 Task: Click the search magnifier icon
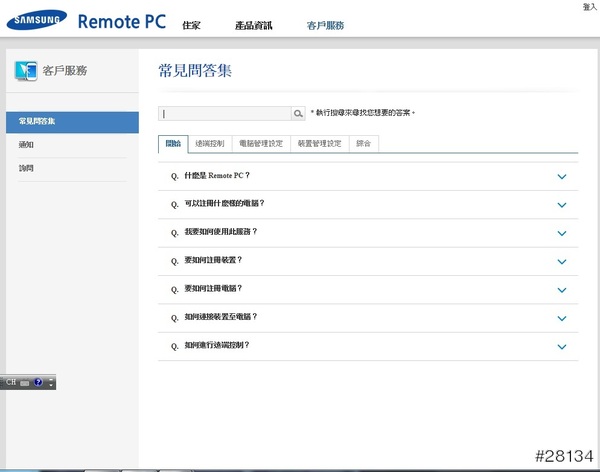(x=298, y=114)
